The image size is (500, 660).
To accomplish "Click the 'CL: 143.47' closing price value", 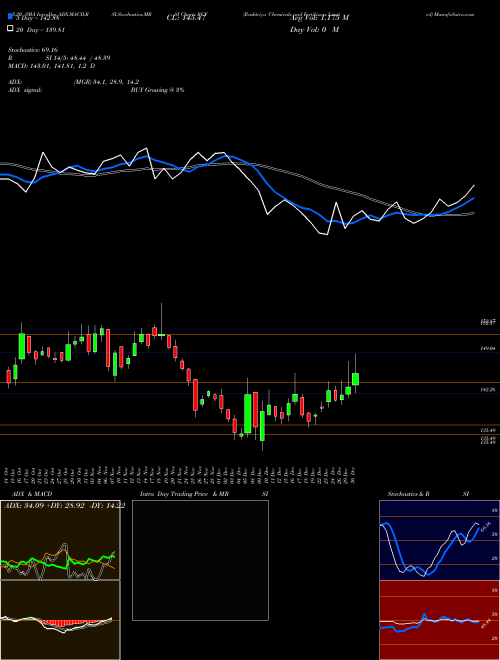I will [186, 18].
